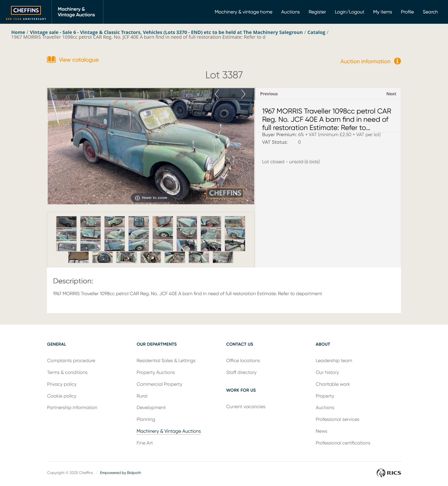Open the Auctions menu item

pyautogui.click(x=290, y=12)
